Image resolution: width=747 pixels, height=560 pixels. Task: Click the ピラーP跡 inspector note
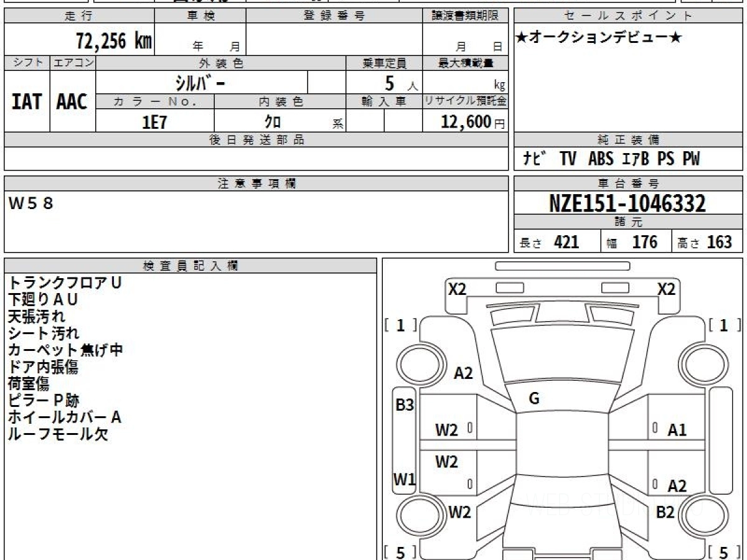point(44,401)
